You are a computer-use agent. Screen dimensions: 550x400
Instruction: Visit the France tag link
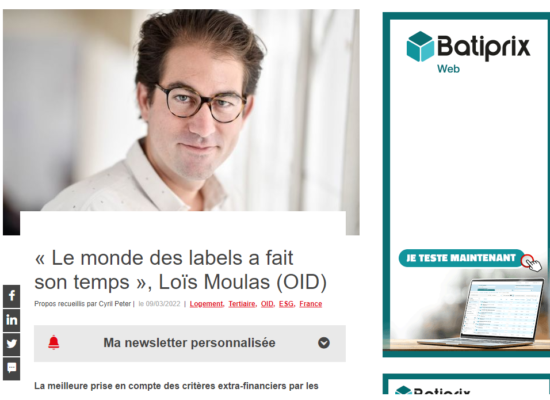310,304
